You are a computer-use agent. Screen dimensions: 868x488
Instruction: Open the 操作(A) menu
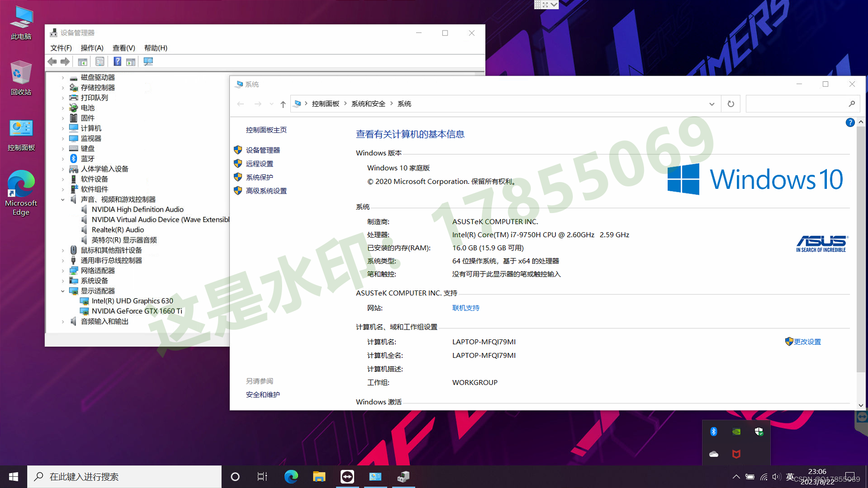(x=92, y=48)
